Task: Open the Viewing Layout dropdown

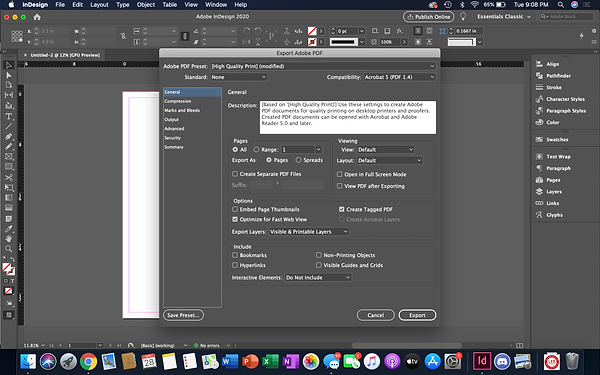Action: click(x=390, y=160)
